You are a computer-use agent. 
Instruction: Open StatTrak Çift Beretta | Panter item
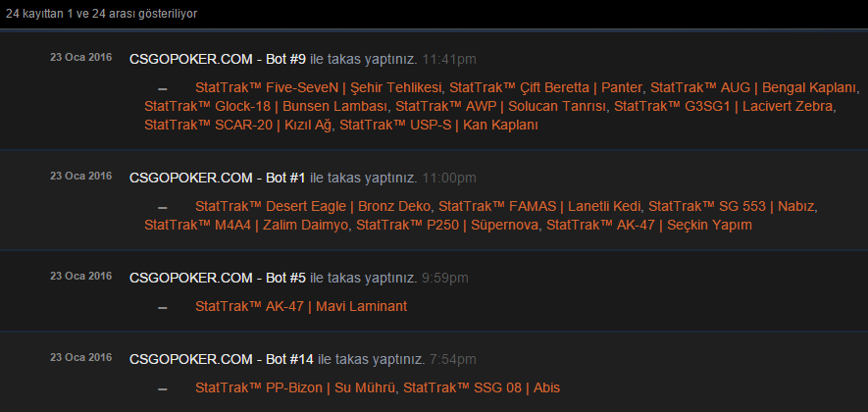click(x=546, y=87)
